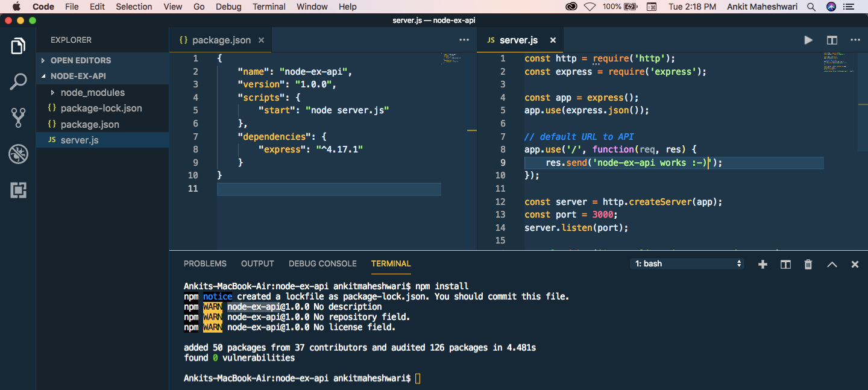The image size is (868, 390).
Task: Close the terminal panel
Action: pos(855,264)
